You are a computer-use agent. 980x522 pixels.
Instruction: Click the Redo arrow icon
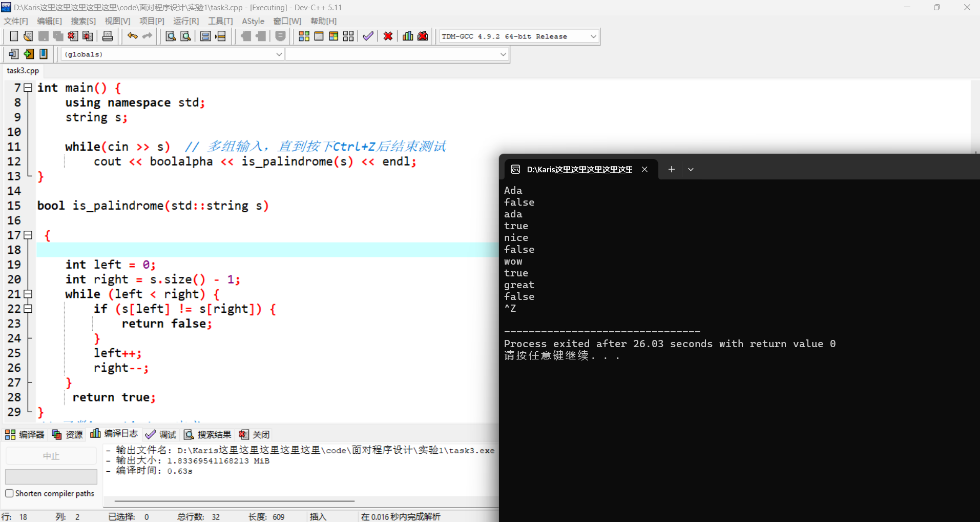[148, 36]
